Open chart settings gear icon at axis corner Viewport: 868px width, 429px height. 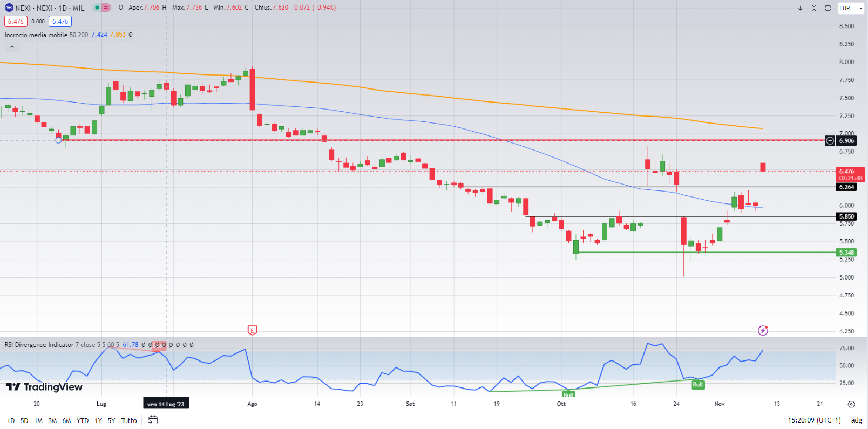(851, 404)
